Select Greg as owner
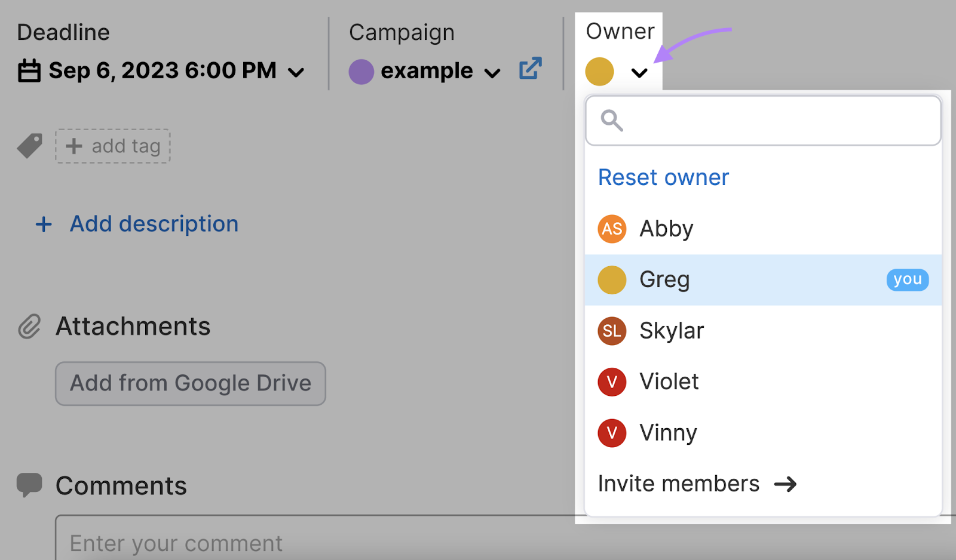This screenshot has width=956, height=560. 763,280
